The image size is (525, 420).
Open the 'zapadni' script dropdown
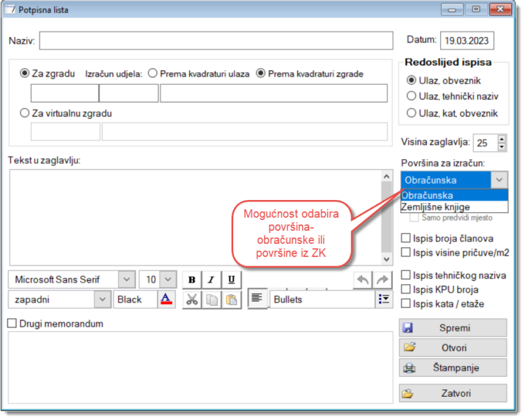102,299
